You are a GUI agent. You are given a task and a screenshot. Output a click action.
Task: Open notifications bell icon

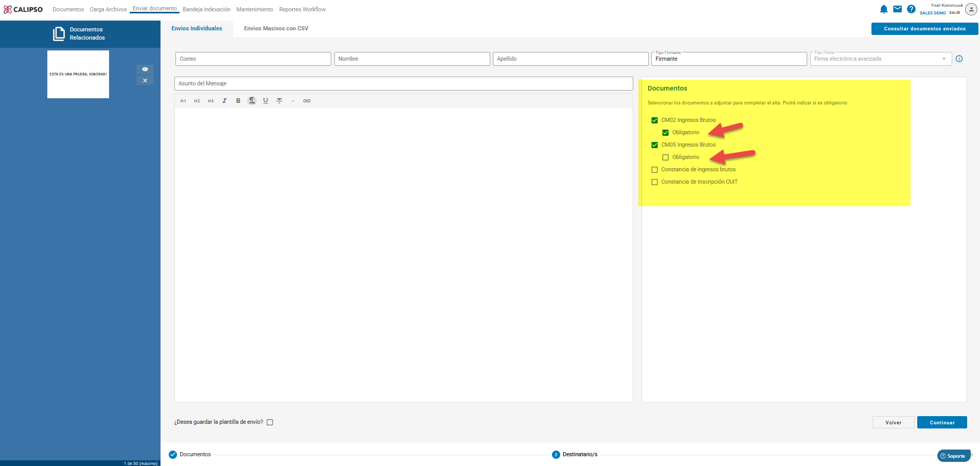(x=884, y=9)
